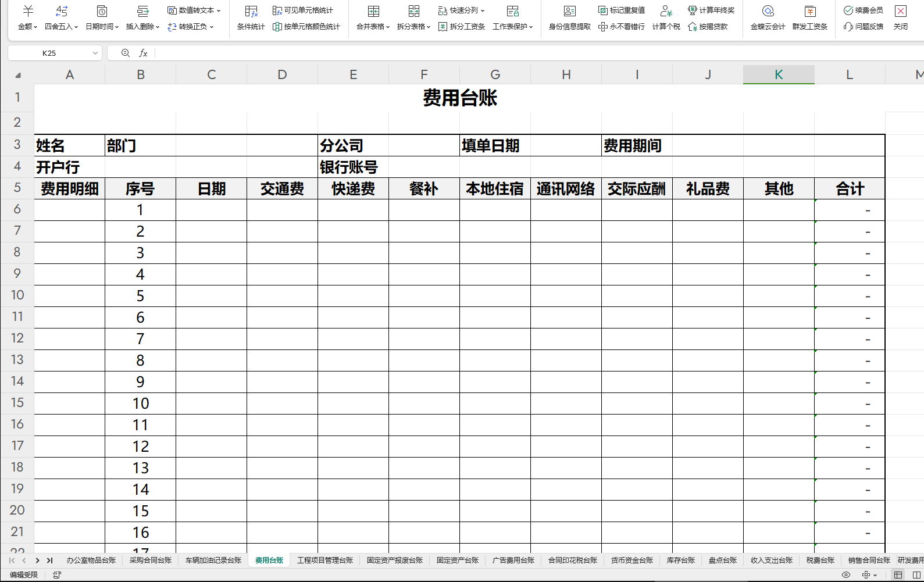Go to the last sheet tab arrow

click(x=50, y=560)
